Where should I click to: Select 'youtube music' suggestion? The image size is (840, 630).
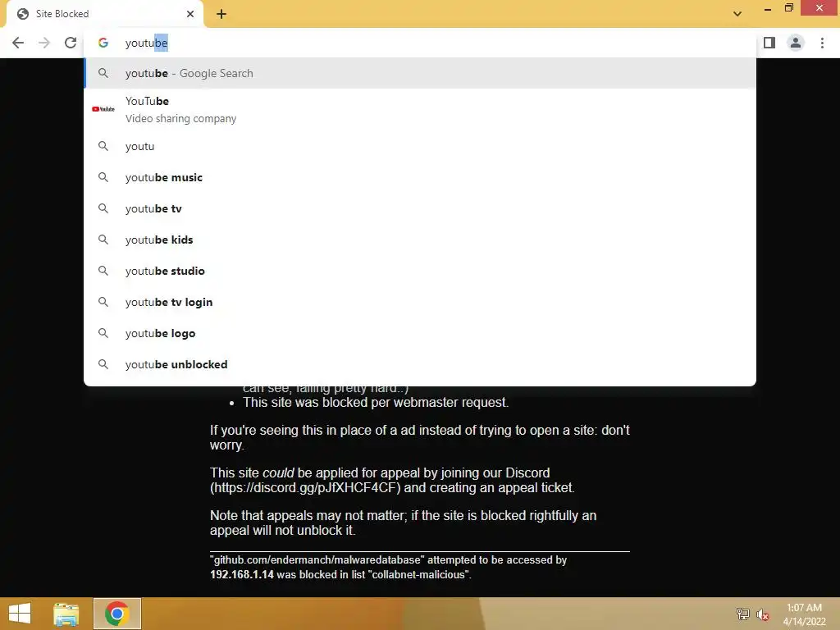[420, 177]
